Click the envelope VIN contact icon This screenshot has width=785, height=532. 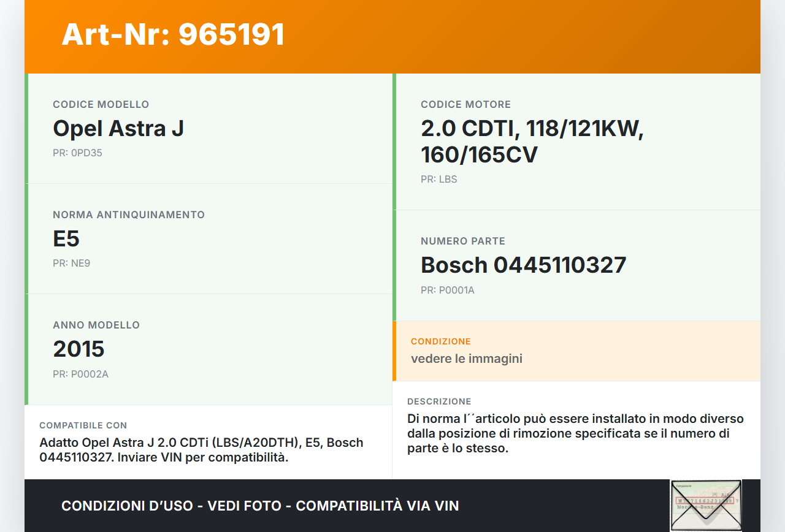click(705, 504)
